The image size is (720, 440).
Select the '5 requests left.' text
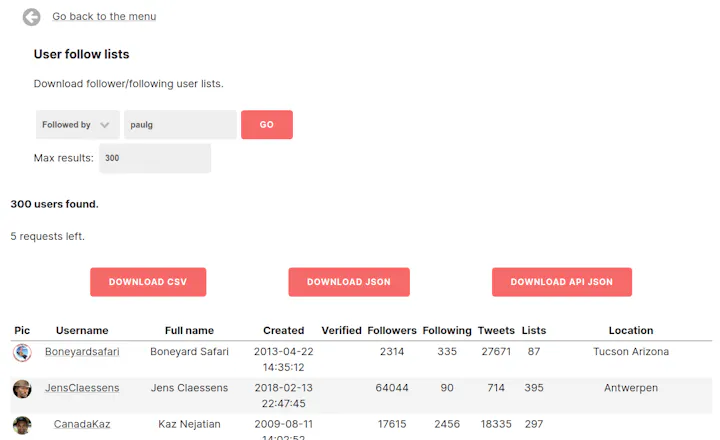click(48, 236)
